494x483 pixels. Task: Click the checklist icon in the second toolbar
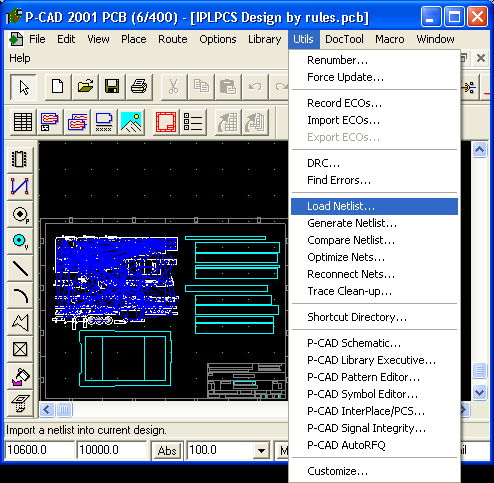click(x=193, y=122)
